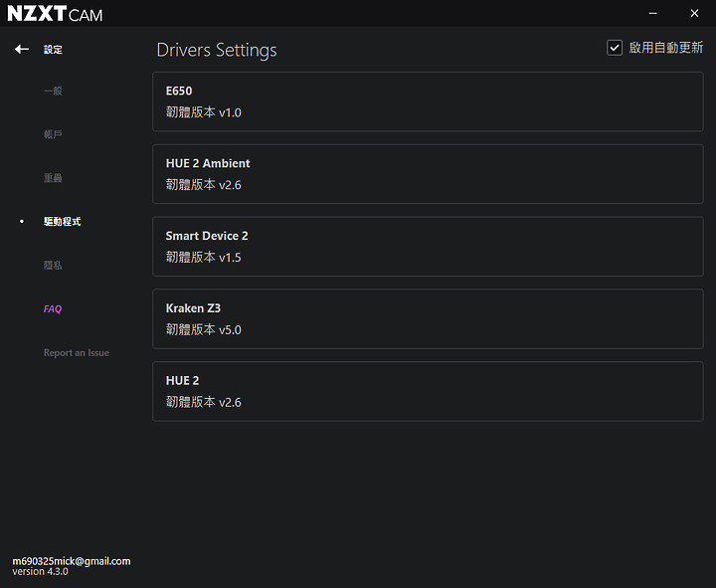The height and width of the screenshot is (588, 716).
Task: Click firmware version v5.0 of Kraken Z3
Action: click(x=203, y=329)
